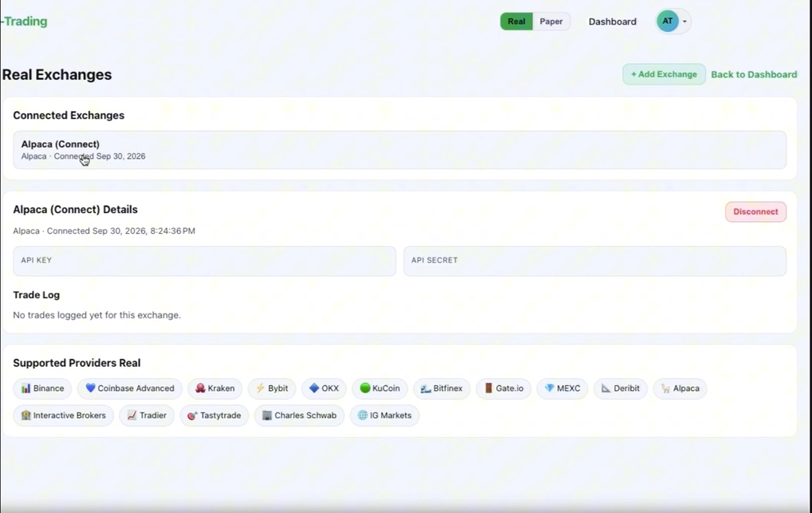The width and height of the screenshot is (812, 513).
Task: Click the KuCoin green circle icon
Action: click(365, 388)
